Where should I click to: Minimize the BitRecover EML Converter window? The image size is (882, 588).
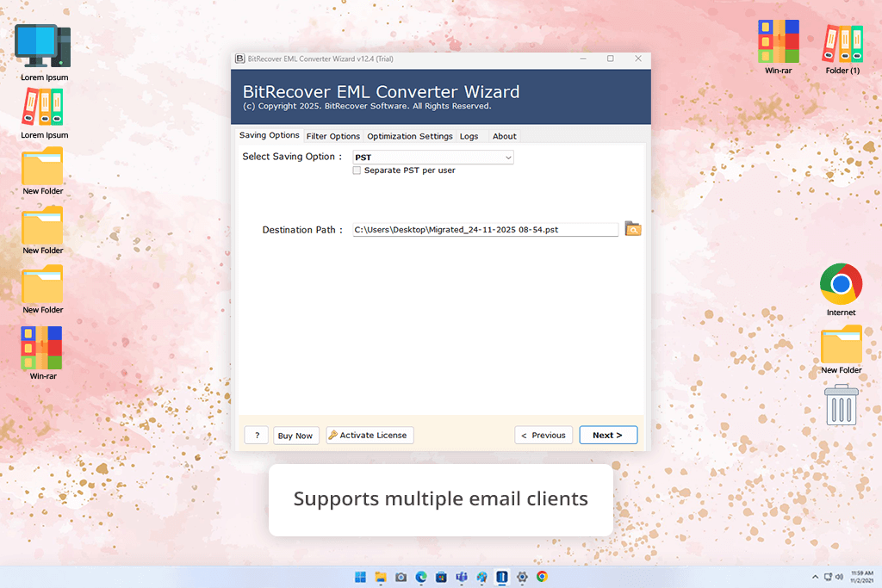(x=583, y=59)
